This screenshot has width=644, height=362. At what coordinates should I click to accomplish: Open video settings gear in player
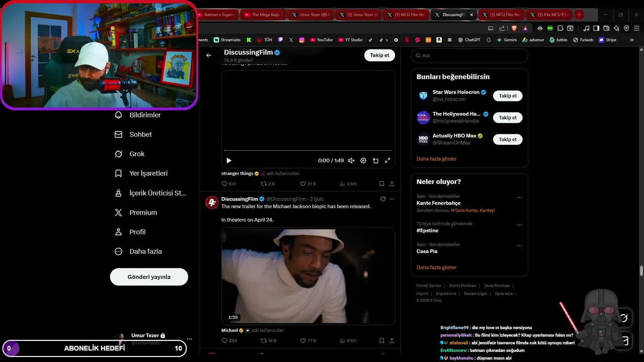tap(363, 160)
